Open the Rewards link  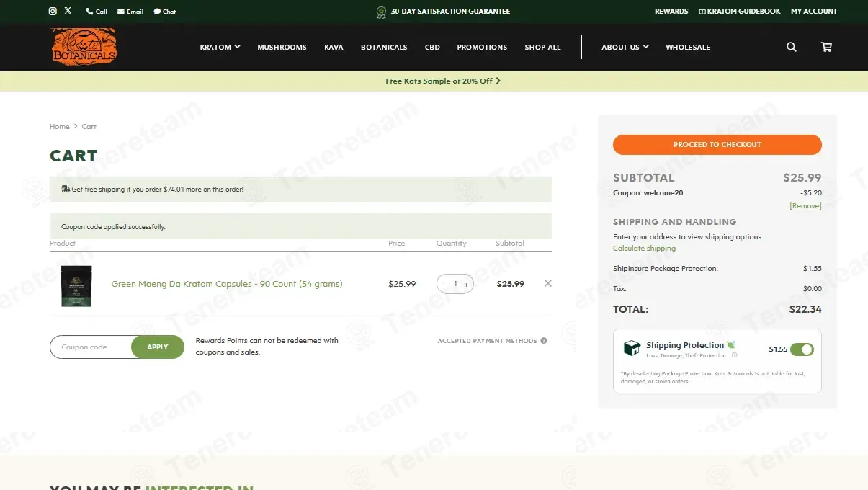671,12
